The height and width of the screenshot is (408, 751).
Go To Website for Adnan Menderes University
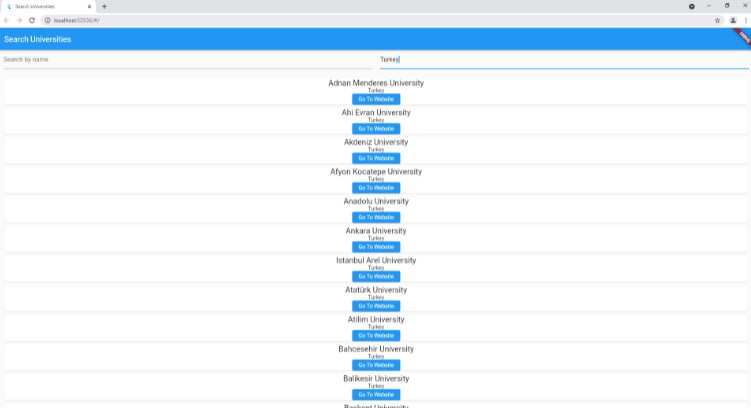click(376, 99)
